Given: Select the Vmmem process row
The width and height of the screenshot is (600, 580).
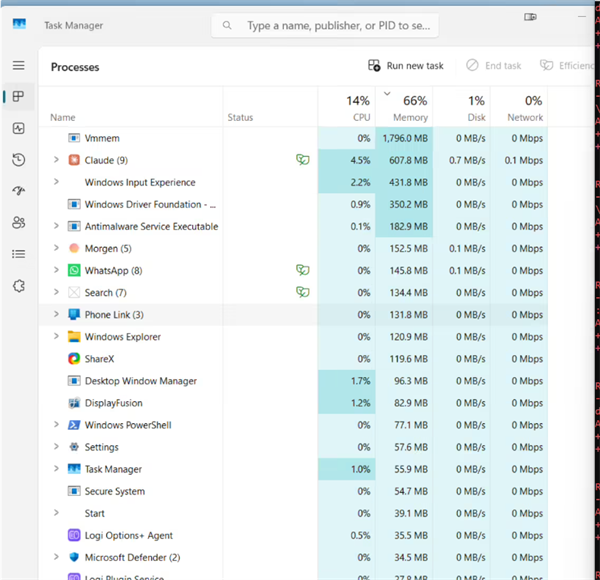Looking at the screenshot, I should [x=293, y=138].
